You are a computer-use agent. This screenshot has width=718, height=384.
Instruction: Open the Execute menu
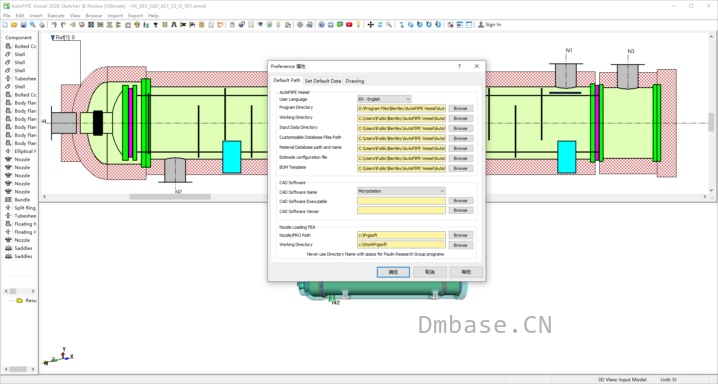pos(56,16)
